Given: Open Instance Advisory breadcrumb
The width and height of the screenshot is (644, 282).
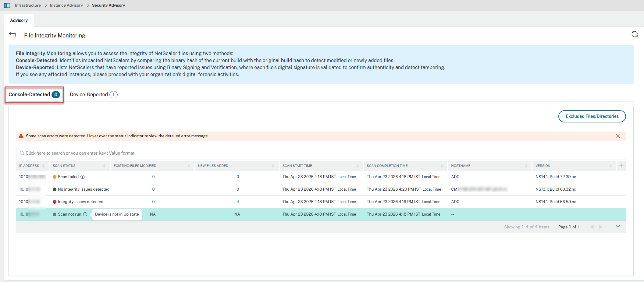Looking at the screenshot, I should pyautogui.click(x=66, y=5).
